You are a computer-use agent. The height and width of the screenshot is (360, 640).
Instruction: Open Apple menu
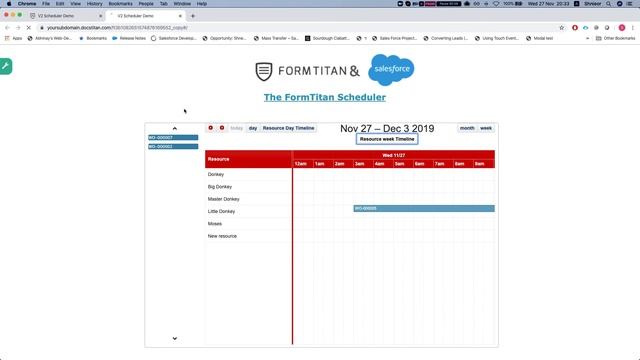click(9, 4)
